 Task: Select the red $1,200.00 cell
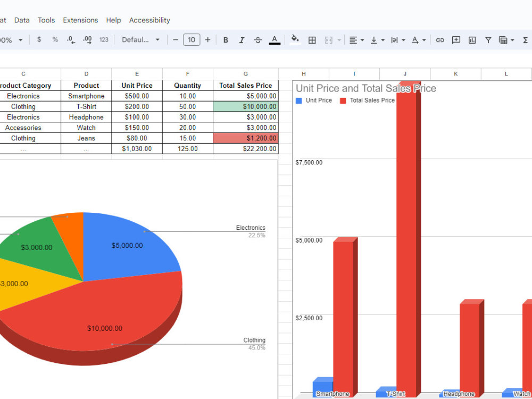[x=246, y=138]
